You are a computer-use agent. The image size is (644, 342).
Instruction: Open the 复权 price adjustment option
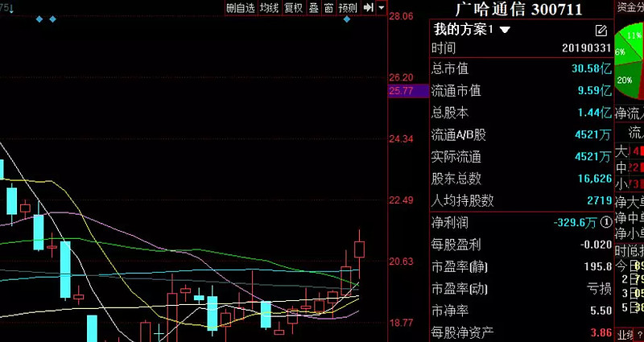coord(294,7)
